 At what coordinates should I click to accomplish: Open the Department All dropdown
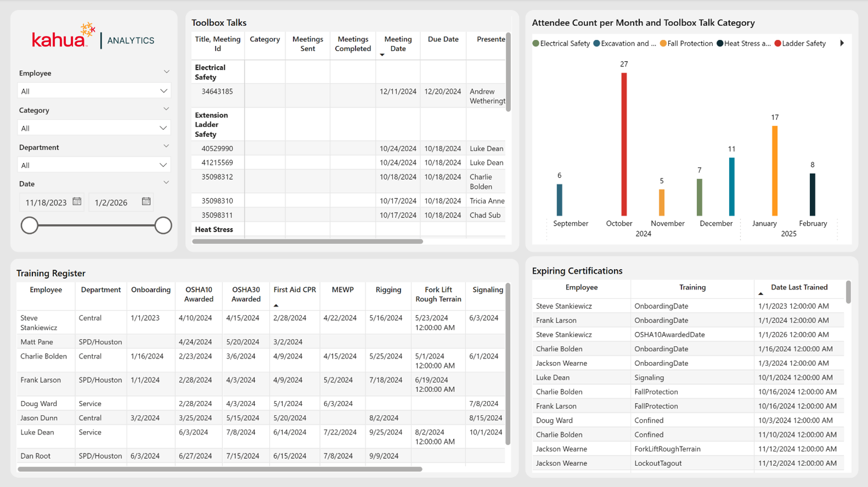coord(94,165)
